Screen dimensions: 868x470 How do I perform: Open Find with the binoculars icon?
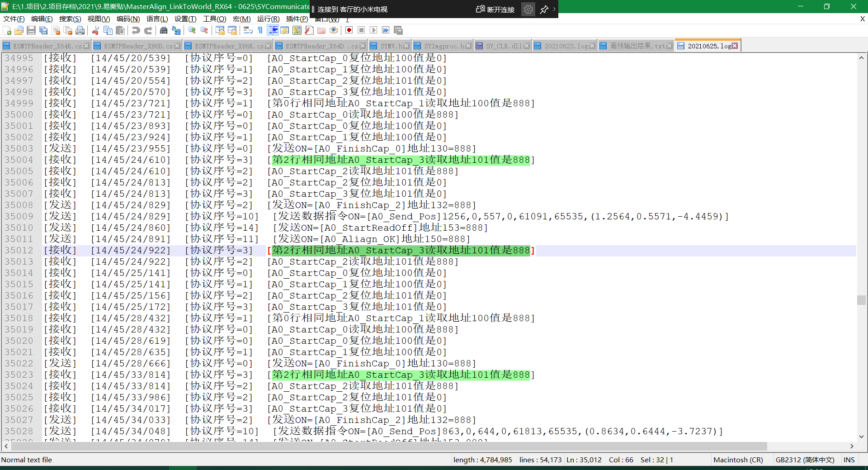[x=164, y=30]
